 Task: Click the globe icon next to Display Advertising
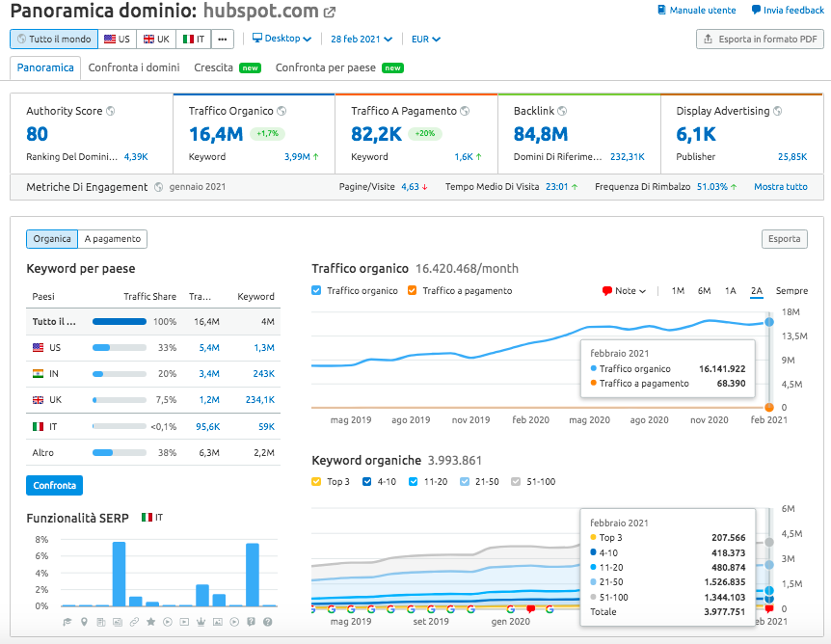(777, 111)
